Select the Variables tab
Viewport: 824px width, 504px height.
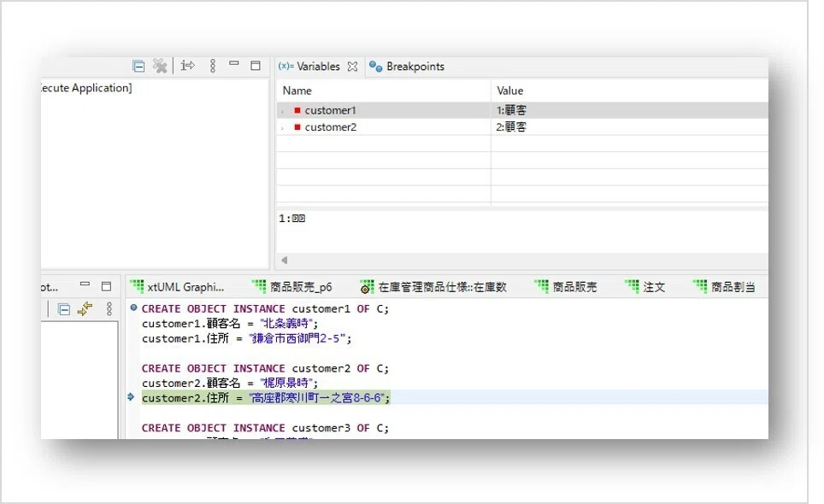pyautogui.click(x=310, y=67)
